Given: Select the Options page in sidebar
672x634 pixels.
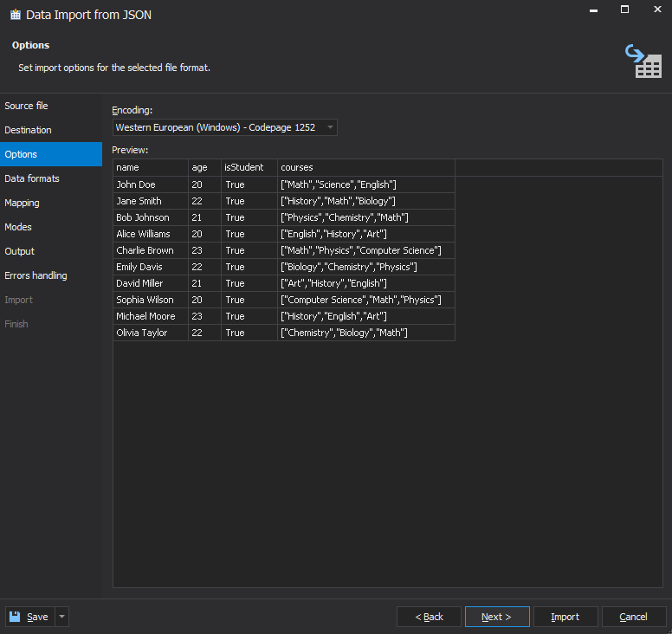Looking at the screenshot, I should 51,154.
